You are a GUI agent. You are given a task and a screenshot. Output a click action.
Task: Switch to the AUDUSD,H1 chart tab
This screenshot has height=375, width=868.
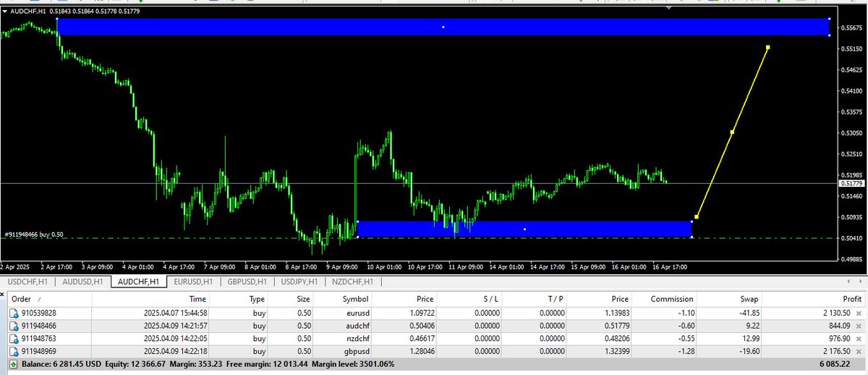point(84,282)
